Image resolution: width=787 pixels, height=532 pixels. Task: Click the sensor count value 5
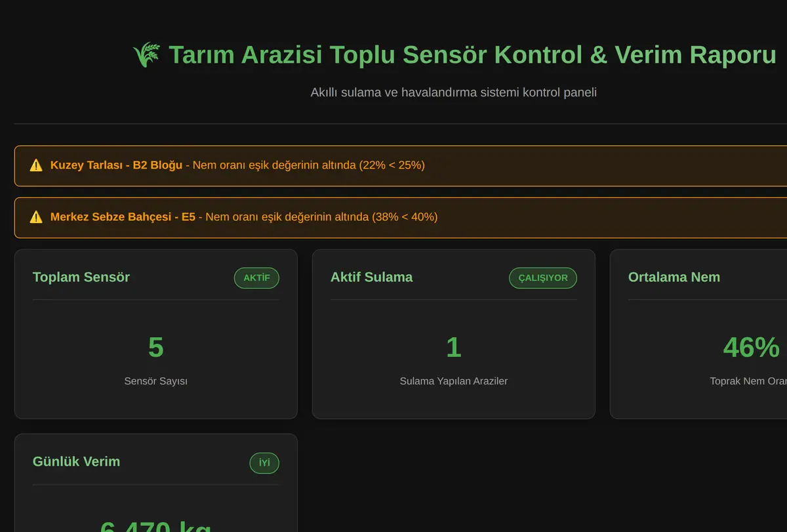156,348
